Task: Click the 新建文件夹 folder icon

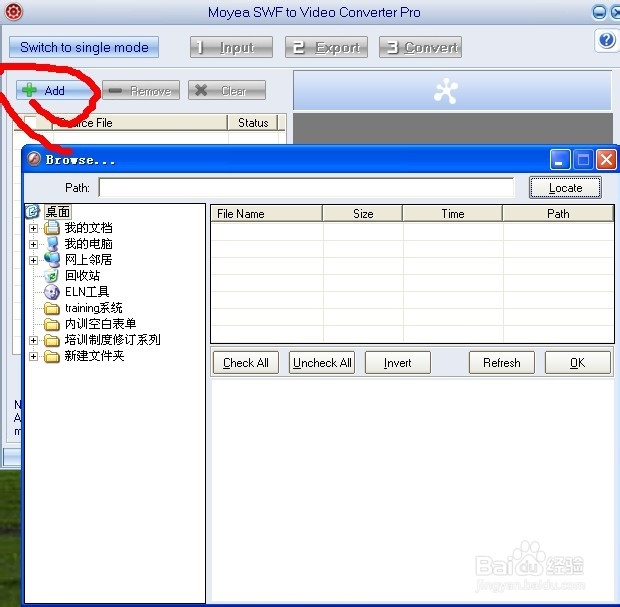Action: coord(52,356)
